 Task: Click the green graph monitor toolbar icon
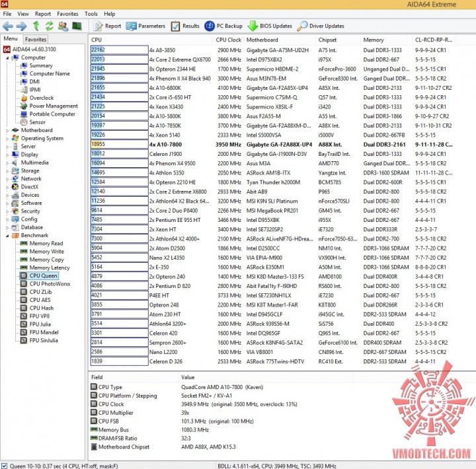tap(77, 26)
